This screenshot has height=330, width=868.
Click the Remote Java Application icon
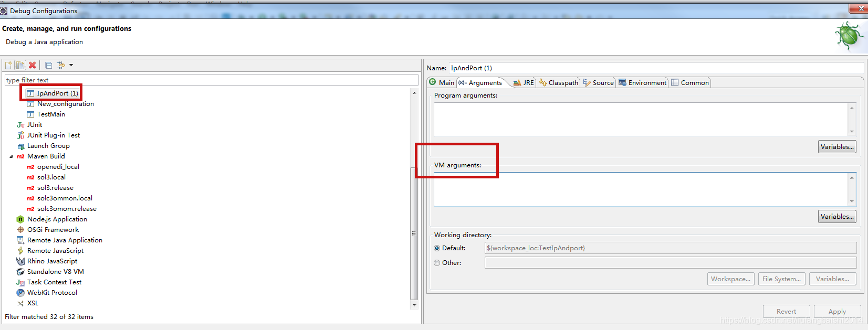point(20,240)
